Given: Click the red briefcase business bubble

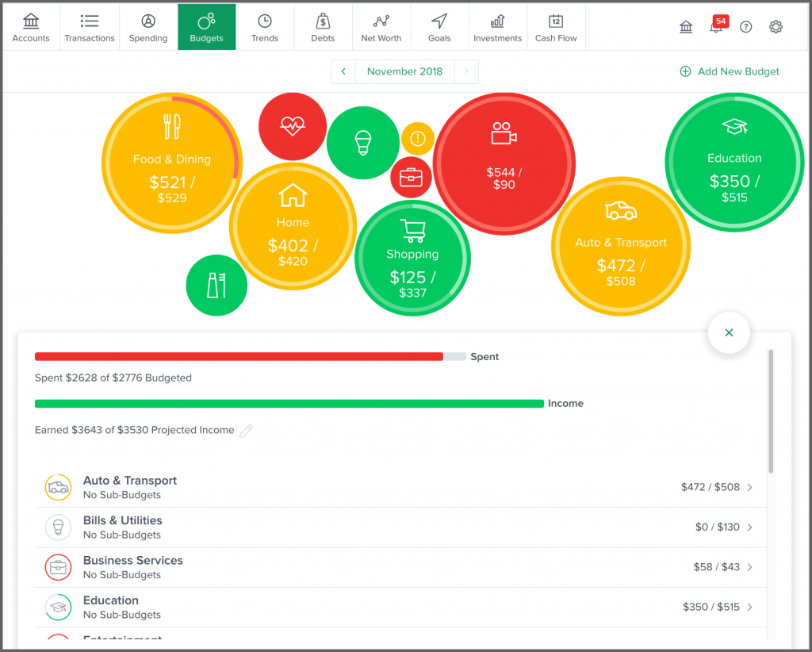Looking at the screenshot, I should point(411,177).
